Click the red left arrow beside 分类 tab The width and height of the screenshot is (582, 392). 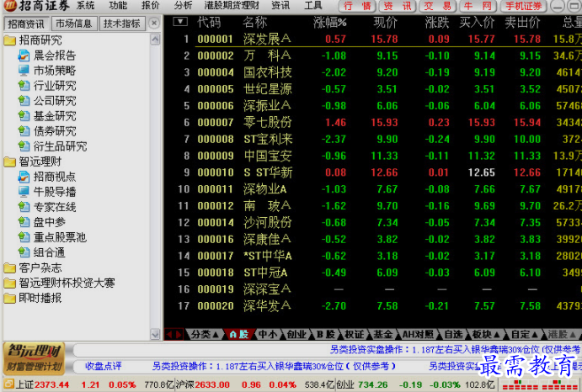pos(169,335)
